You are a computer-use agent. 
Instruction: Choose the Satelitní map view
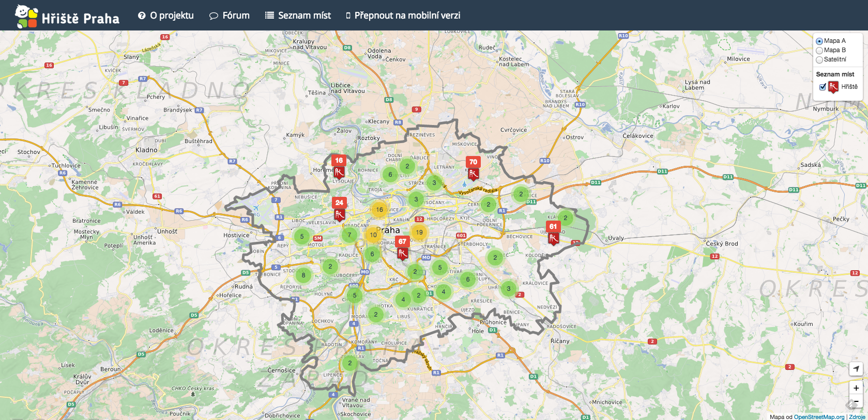[819, 60]
